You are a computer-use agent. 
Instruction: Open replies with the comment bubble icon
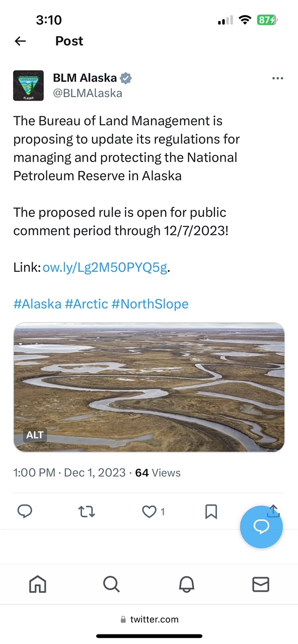pos(25,511)
